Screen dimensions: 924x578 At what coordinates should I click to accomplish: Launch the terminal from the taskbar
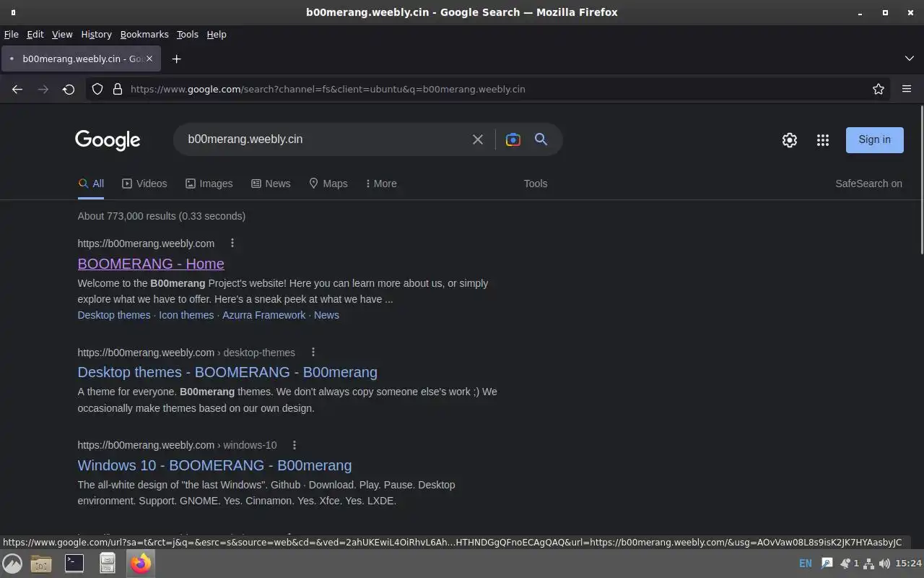(x=74, y=563)
